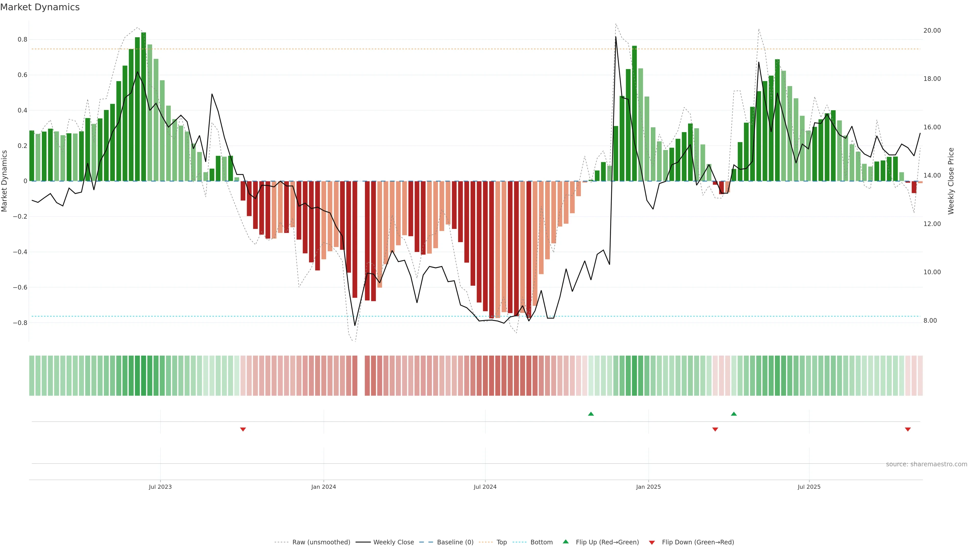Click the first green flip-up triangle marker
Image resolution: width=980 pixels, height=551 pixels.
click(x=591, y=414)
